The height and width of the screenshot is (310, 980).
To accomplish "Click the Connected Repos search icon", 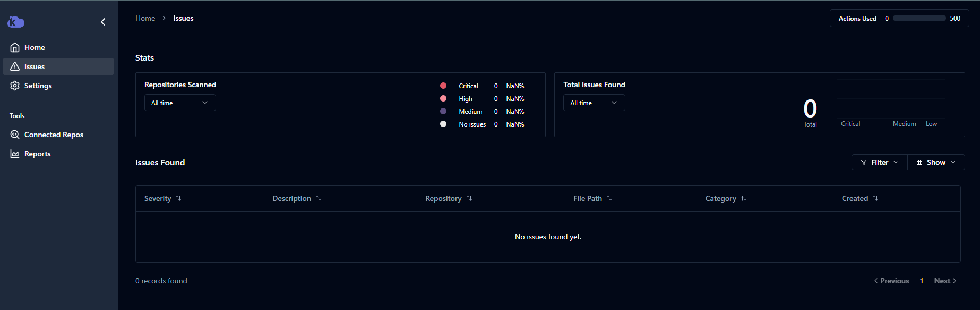I will [x=15, y=135].
